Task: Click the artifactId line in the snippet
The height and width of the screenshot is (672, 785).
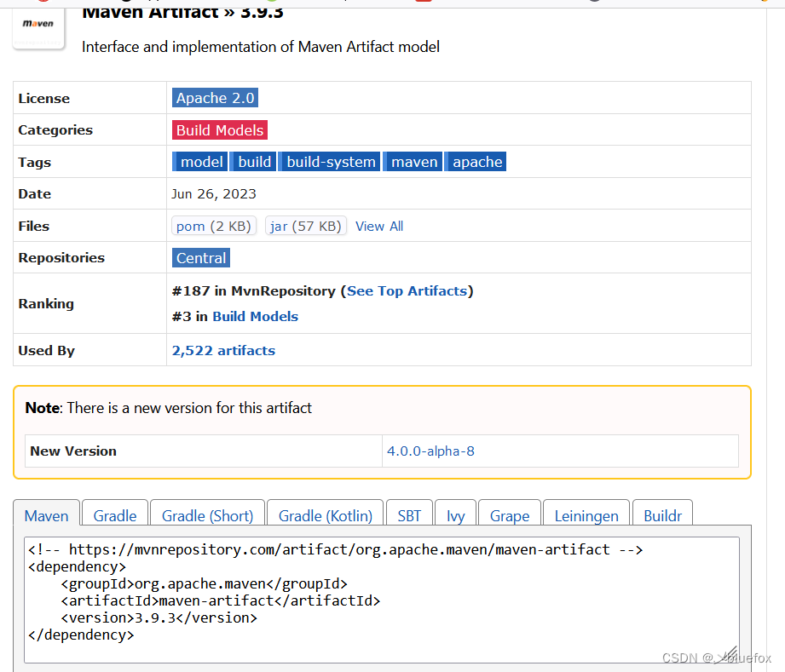Action: 221,600
